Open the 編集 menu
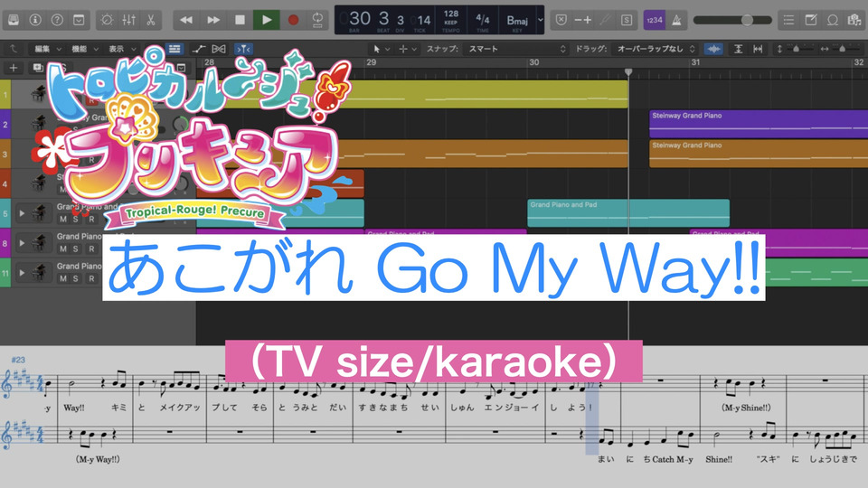This screenshot has width=868, height=488. tap(48, 49)
